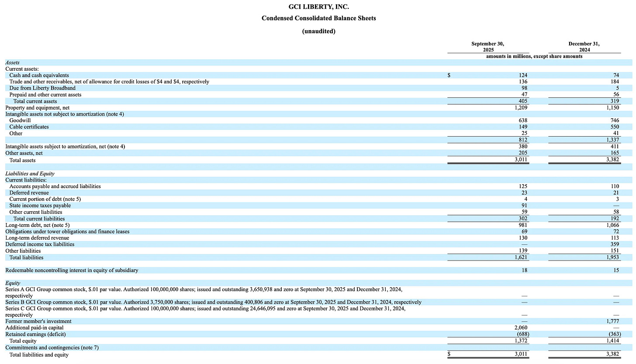The image size is (636, 364).
Task: Select the Former member's investment value 1,777
Action: click(613, 321)
